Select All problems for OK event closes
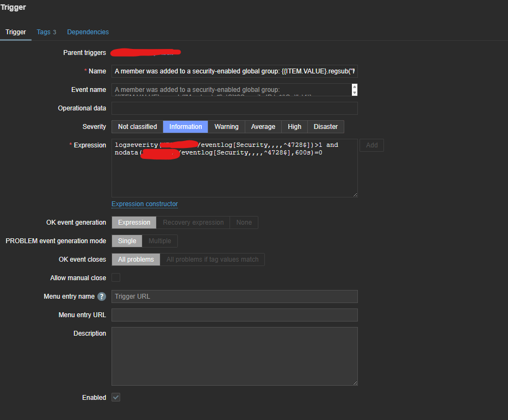508x420 pixels. point(136,260)
